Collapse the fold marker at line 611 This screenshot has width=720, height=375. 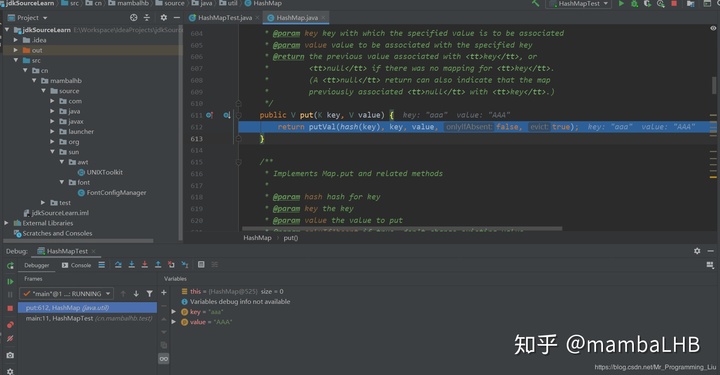pyautogui.click(x=238, y=115)
